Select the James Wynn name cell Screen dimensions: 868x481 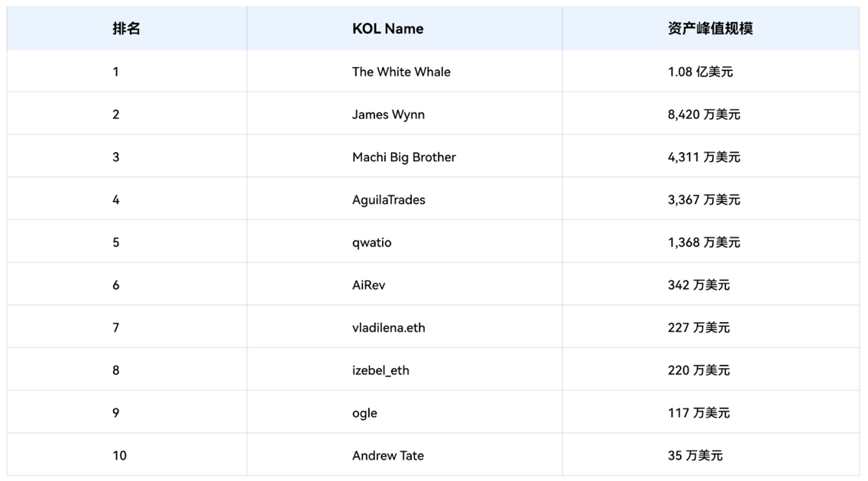pyautogui.click(x=388, y=115)
